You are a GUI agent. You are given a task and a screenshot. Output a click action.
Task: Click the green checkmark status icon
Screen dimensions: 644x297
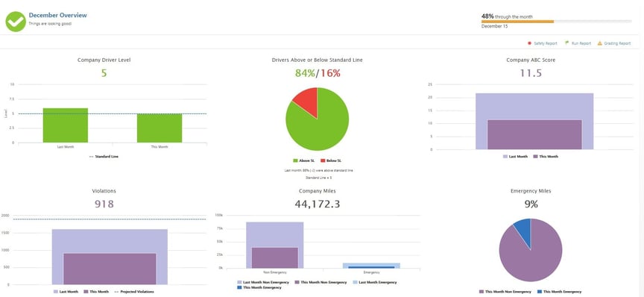coord(16,22)
